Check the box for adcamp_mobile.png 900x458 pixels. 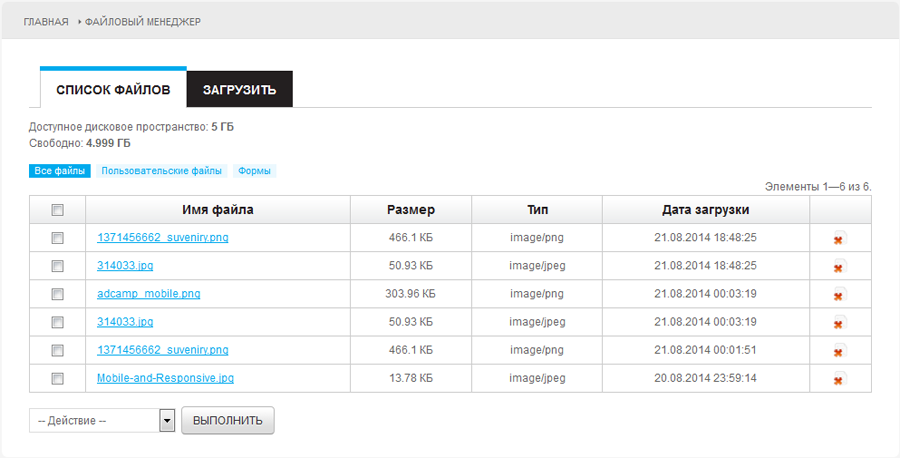57,294
